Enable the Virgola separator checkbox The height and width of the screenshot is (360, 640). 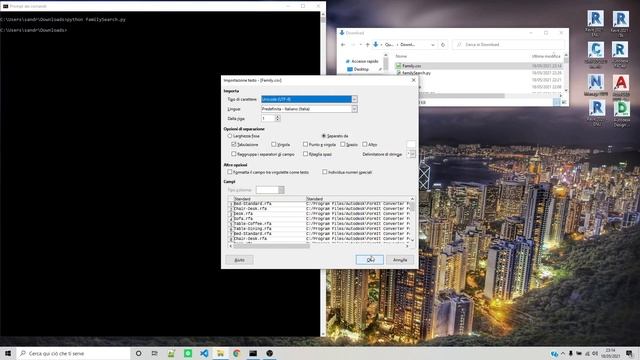(273, 144)
